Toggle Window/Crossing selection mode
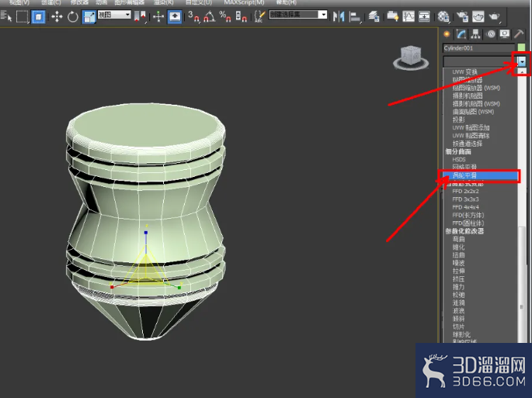 pyautogui.click(x=38, y=16)
